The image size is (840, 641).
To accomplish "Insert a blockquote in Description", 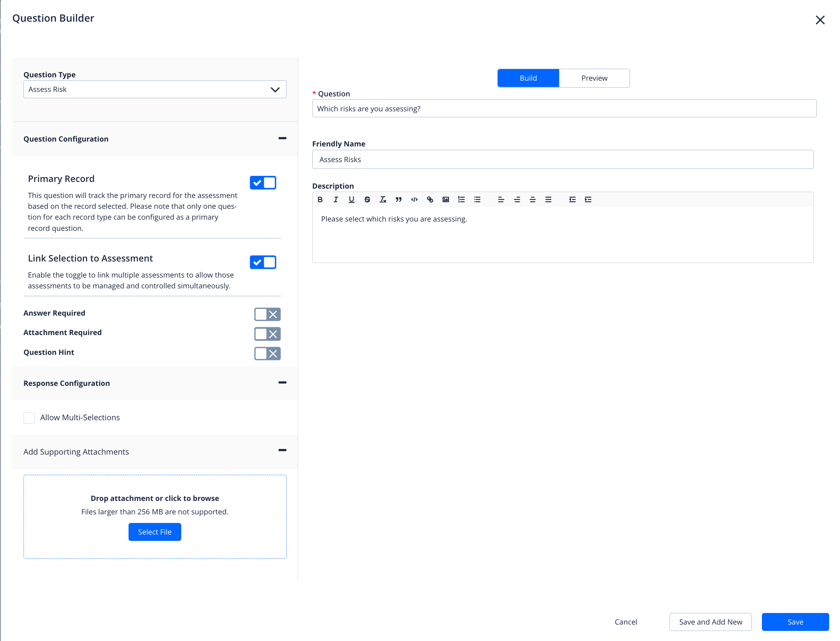I will click(398, 199).
